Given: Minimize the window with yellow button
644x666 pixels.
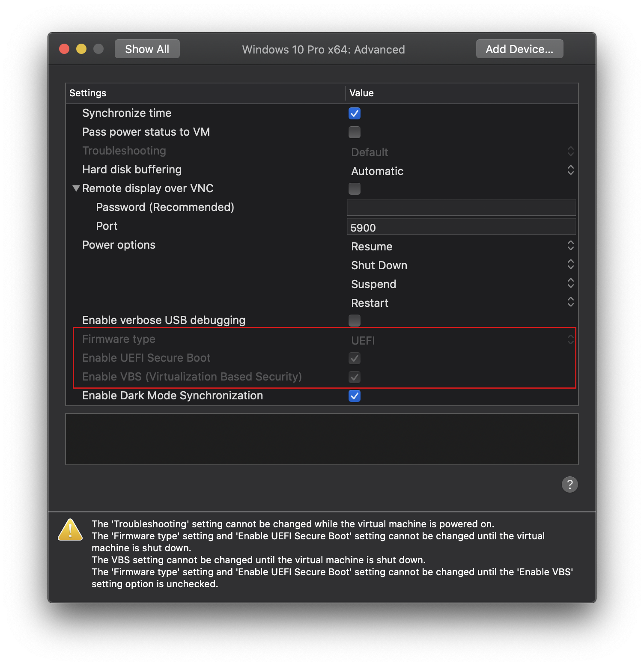Looking at the screenshot, I should coord(81,49).
